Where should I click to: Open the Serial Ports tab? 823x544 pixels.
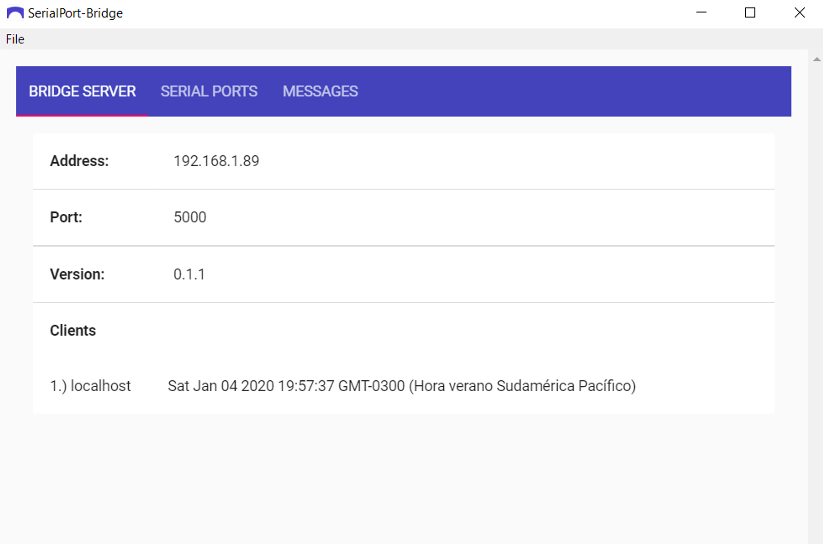click(209, 91)
